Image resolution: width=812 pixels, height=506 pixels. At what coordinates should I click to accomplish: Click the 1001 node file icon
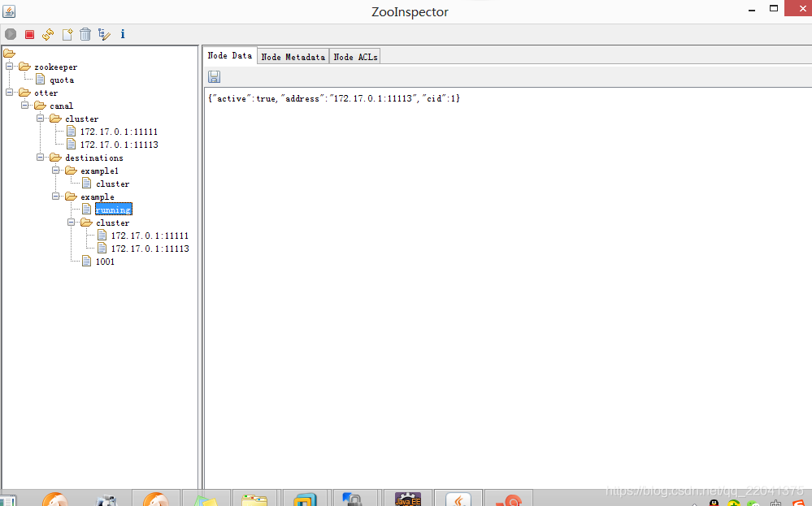pyautogui.click(x=87, y=262)
